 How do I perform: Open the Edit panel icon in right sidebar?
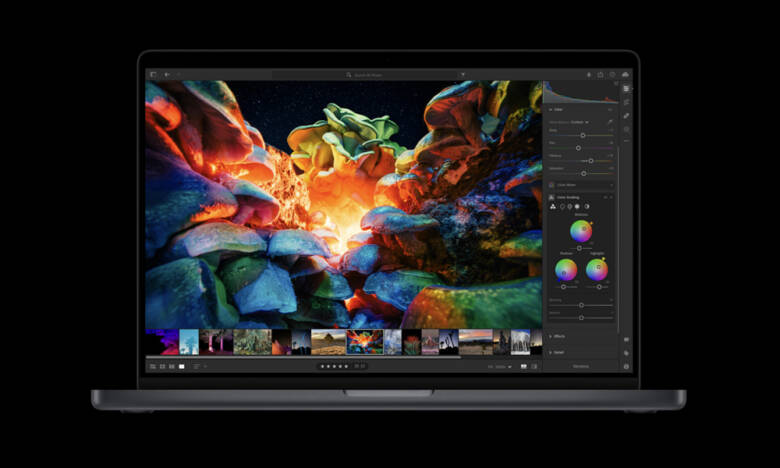(627, 89)
